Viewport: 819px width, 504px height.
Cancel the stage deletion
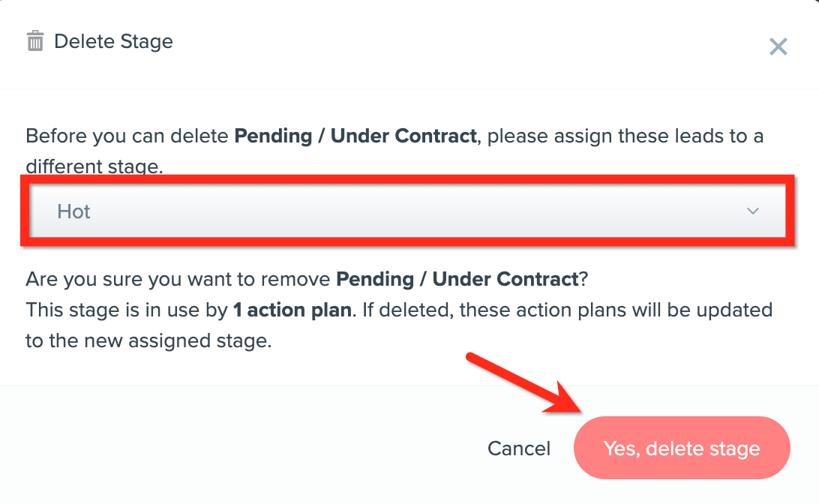coord(519,448)
